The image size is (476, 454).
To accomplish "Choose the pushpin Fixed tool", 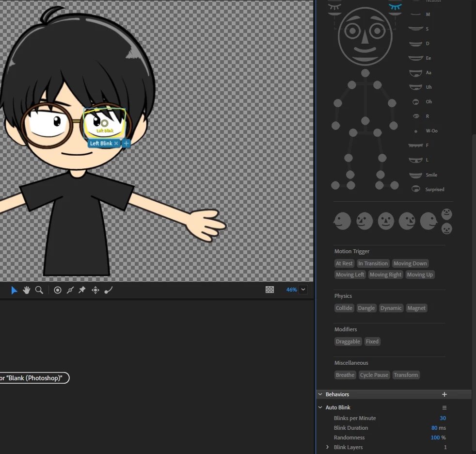I will click(x=82, y=290).
